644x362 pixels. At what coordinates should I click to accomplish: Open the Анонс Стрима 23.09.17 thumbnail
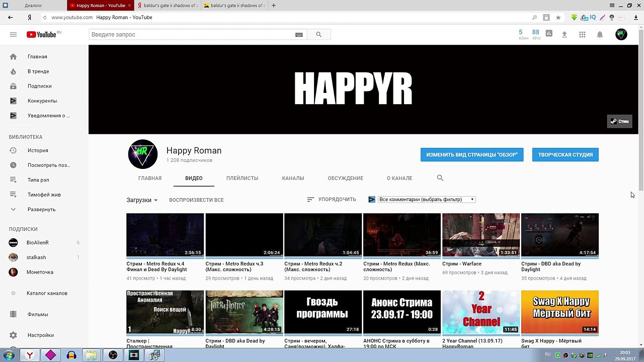point(402,312)
